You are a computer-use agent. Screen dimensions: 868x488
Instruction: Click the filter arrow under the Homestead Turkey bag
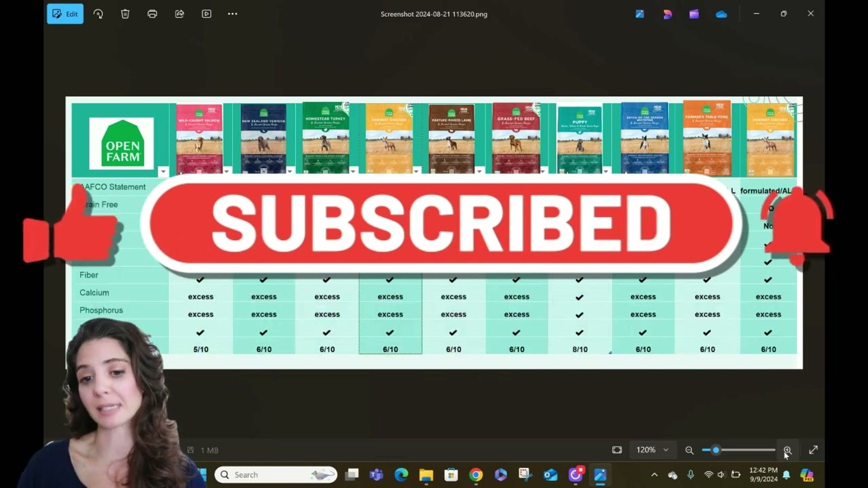(x=353, y=171)
